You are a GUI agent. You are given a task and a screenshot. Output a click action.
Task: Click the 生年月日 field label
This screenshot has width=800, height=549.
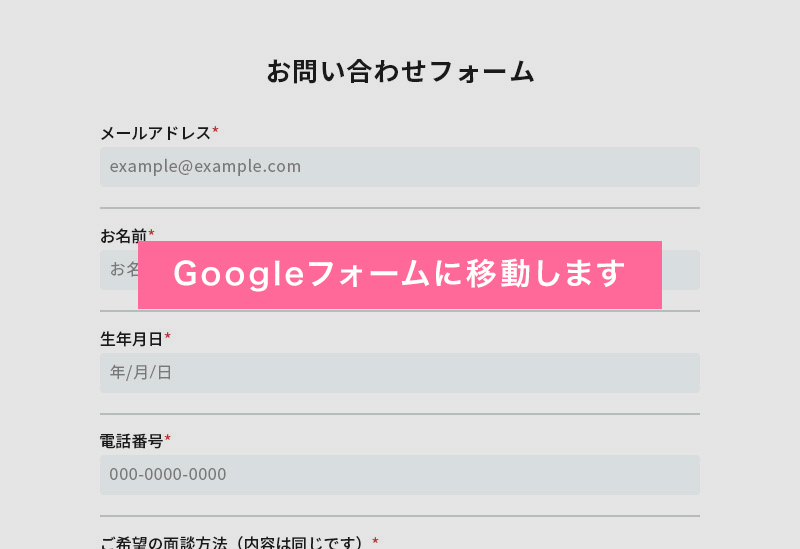[x=131, y=339]
